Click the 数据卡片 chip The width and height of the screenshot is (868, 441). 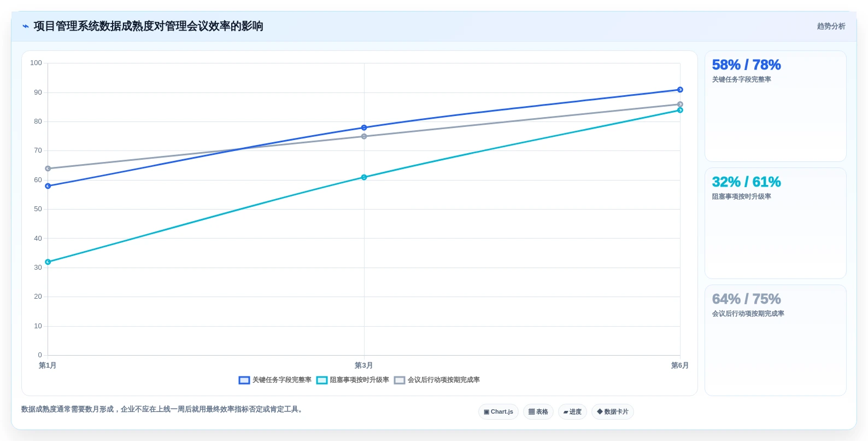(613, 412)
